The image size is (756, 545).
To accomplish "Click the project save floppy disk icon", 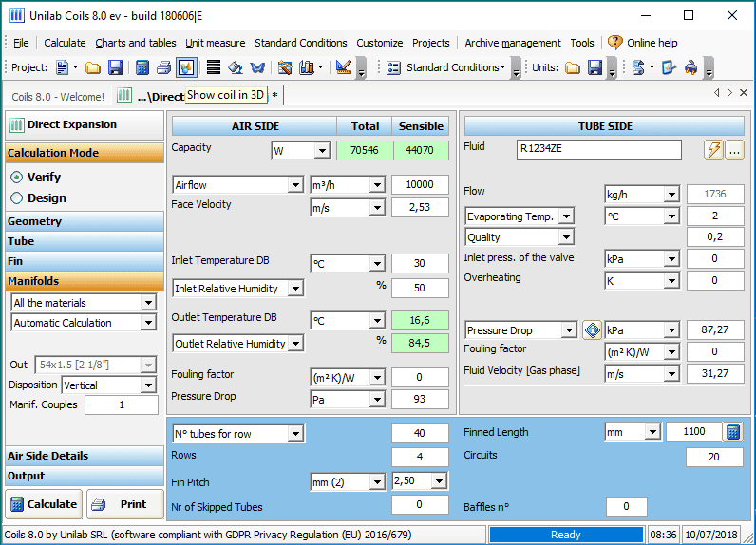I will 115,67.
